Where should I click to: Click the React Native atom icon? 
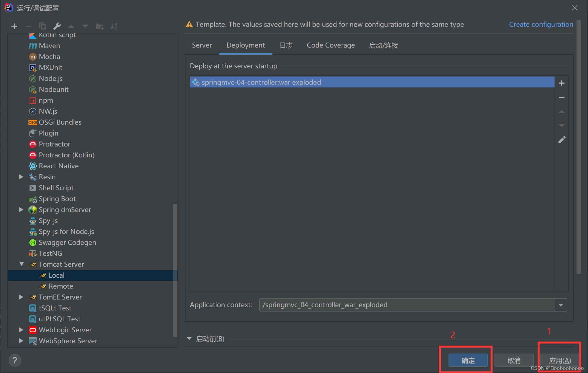33,166
